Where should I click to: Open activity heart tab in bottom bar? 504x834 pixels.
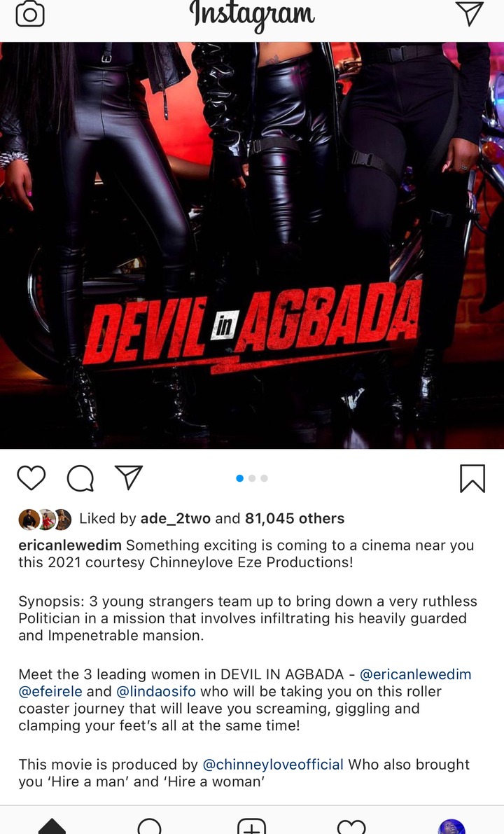[x=351, y=826]
